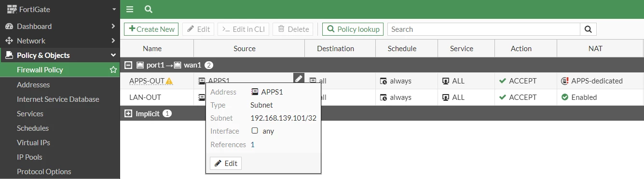This screenshot has height=179, width=644.
Task: Click subnet value 192.168.139.101/32
Action: [283, 118]
